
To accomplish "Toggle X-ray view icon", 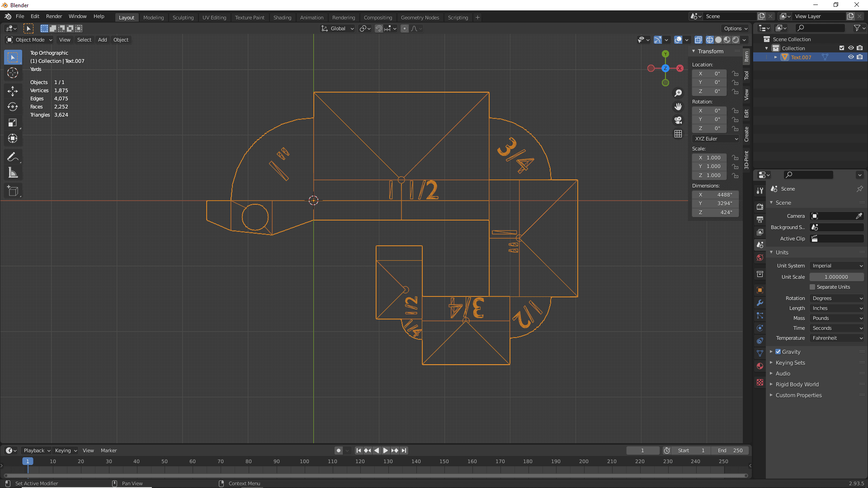I will (698, 40).
